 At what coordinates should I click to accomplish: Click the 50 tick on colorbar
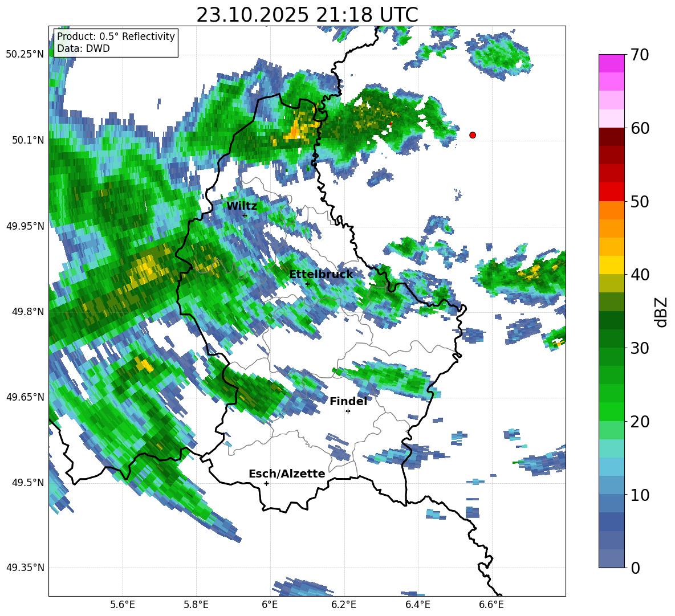coord(639,202)
